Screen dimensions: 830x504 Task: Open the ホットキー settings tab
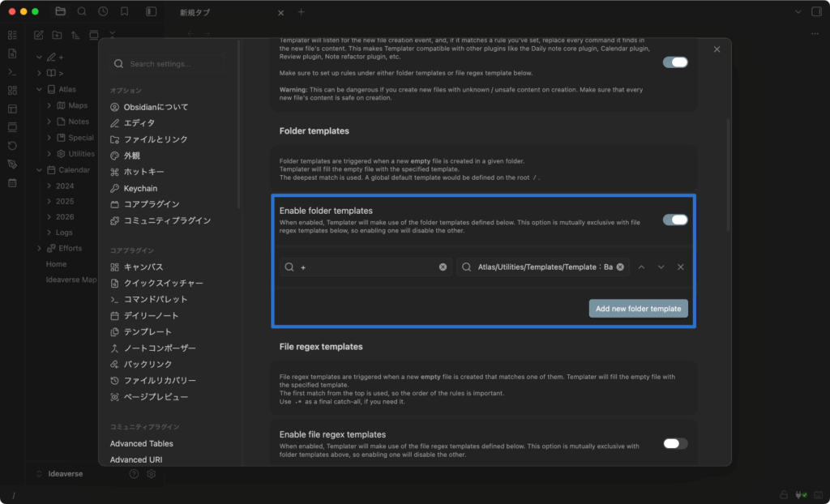coord(143,172)
